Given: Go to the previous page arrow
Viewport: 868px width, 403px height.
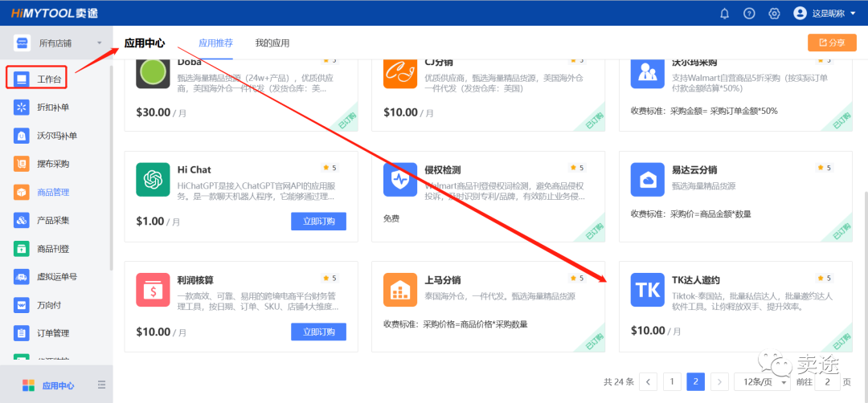Looking at the screenshot, I should pyautogui.click(x=649, y=381).
